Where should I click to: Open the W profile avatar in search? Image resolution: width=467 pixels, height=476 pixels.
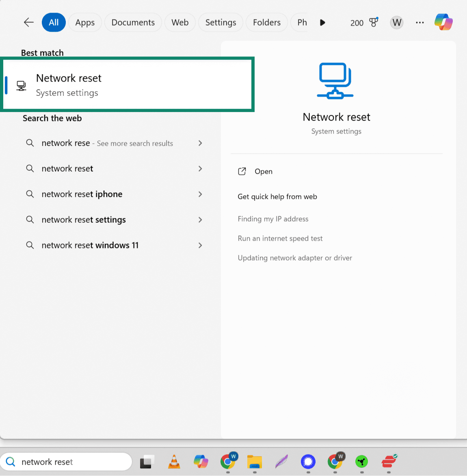pyautogui.click(x=396, y=22)
